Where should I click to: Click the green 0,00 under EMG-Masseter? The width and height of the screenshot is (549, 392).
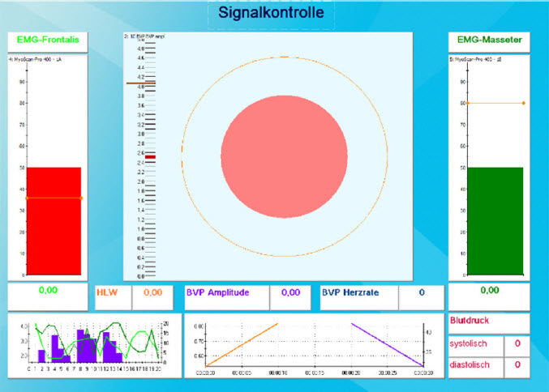coord(490,290)
